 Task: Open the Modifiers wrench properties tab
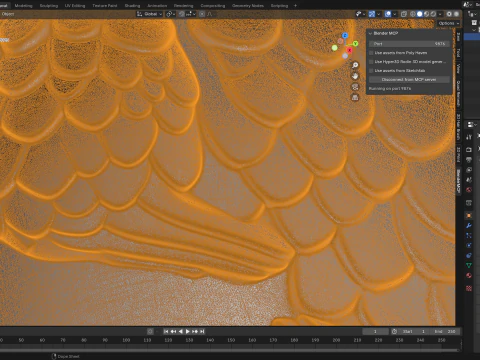(x=469, y=226)
